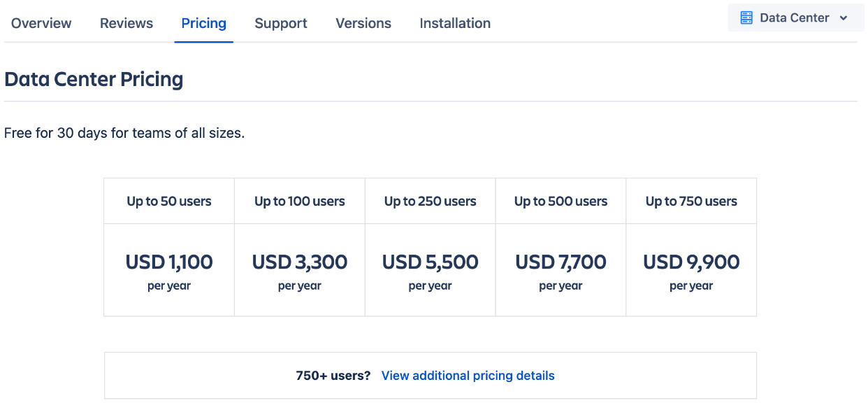Image resolution: width=868 pixels, height=403 pixels.
Task: Select the Up to 100 users tier
Action: (299, 201)
